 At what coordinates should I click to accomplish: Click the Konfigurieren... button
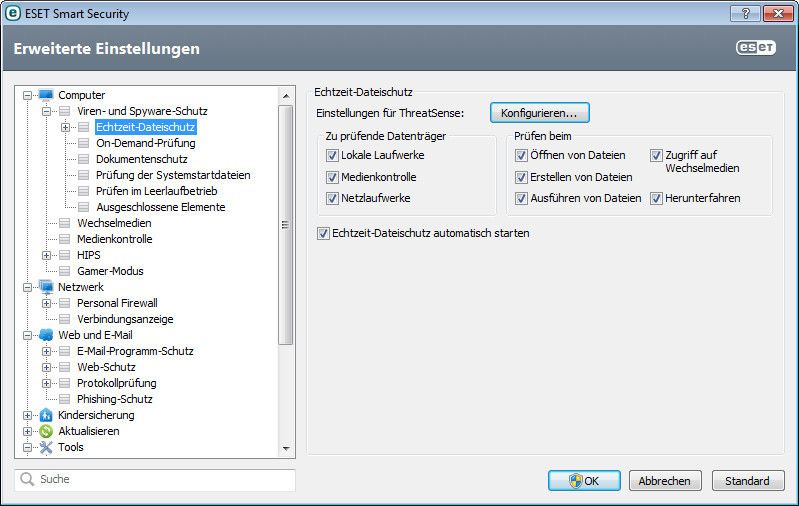coord(540,113)
